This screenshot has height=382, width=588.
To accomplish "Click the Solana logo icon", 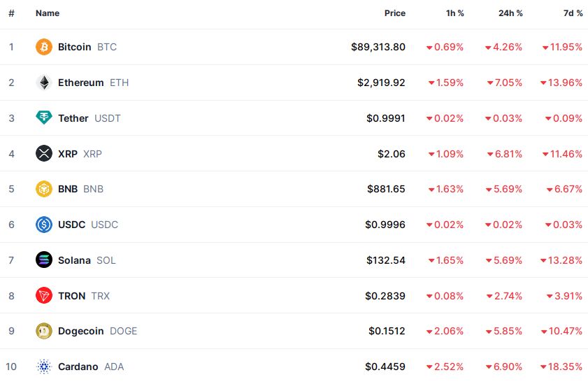I will 44,260.
